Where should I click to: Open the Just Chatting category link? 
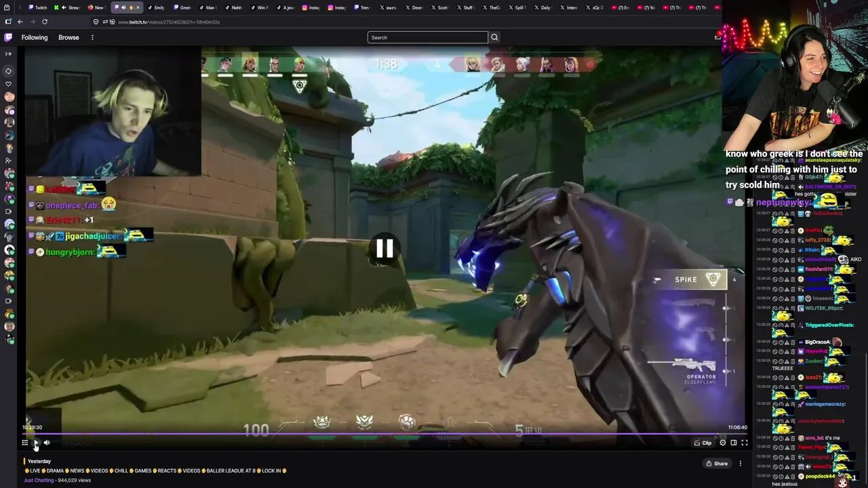tap(39, 480)
